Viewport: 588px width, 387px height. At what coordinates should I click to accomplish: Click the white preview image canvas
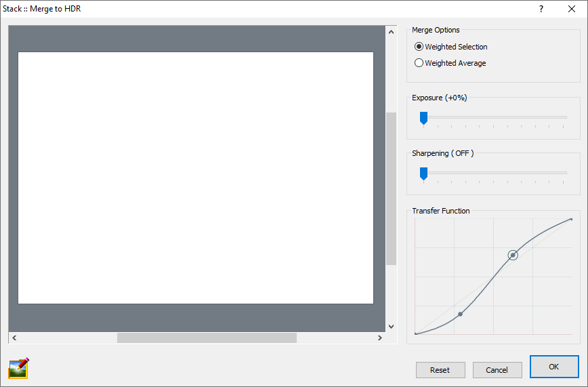pos(196,178)
